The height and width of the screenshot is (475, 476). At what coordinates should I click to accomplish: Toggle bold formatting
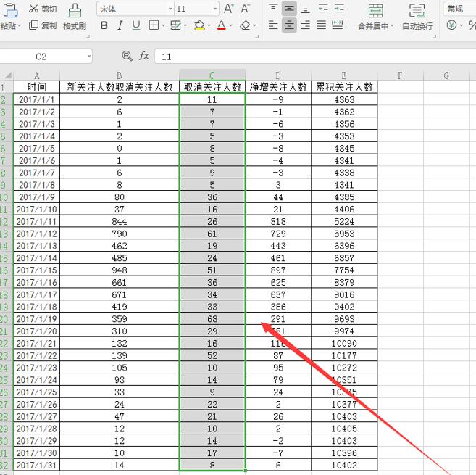(x=104, y=25)
